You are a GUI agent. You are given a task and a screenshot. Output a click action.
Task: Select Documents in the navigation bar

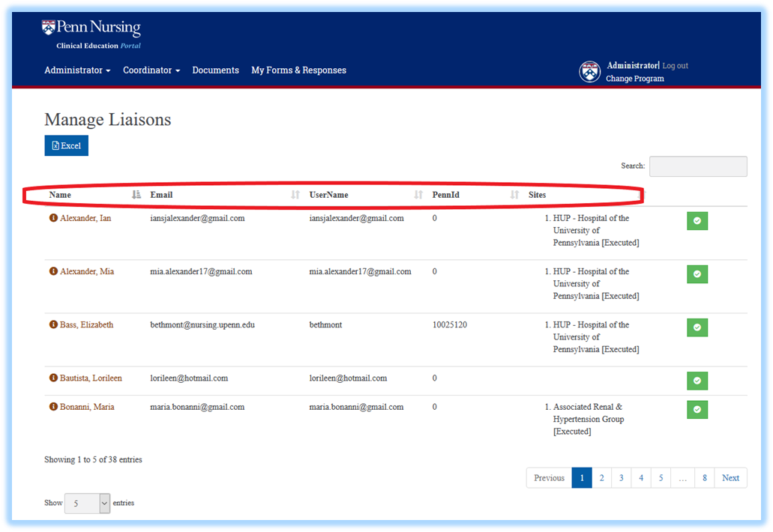pos(215,70)
